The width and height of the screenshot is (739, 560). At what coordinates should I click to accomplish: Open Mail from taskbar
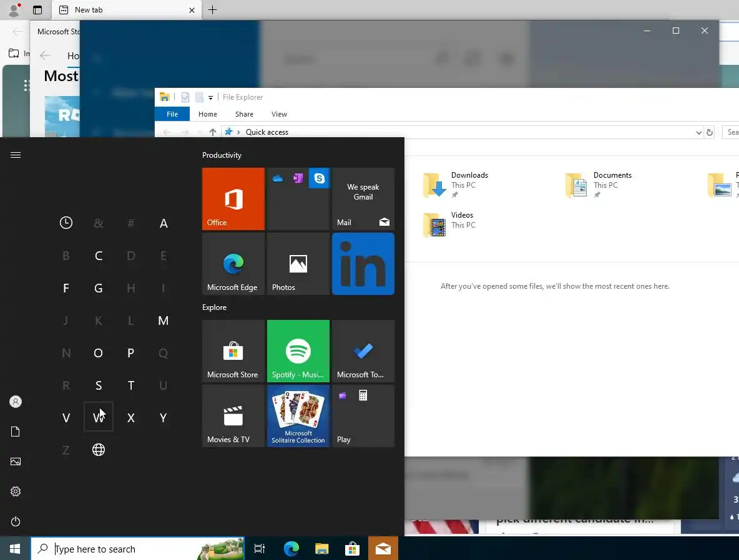383,549
